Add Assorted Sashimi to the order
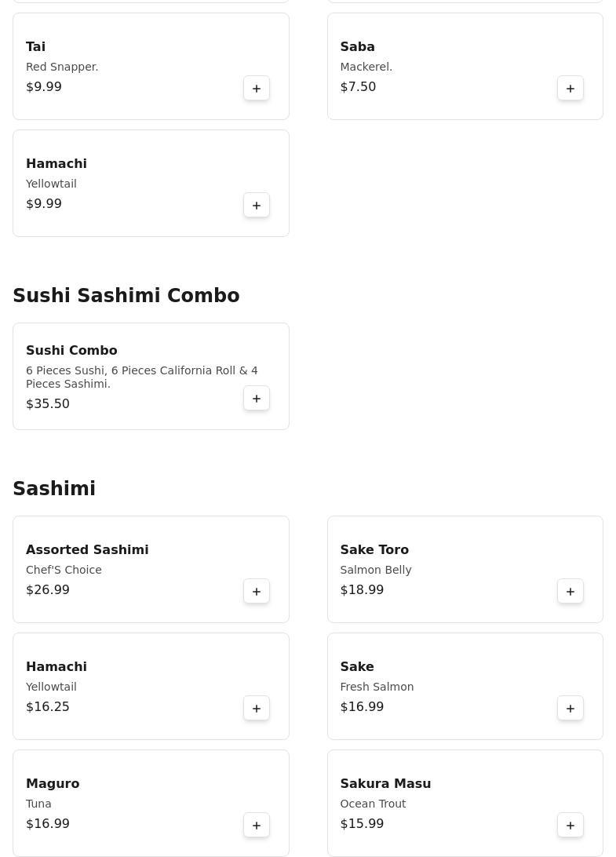Screen dimensions: 616x857 [x=257, y=592]
